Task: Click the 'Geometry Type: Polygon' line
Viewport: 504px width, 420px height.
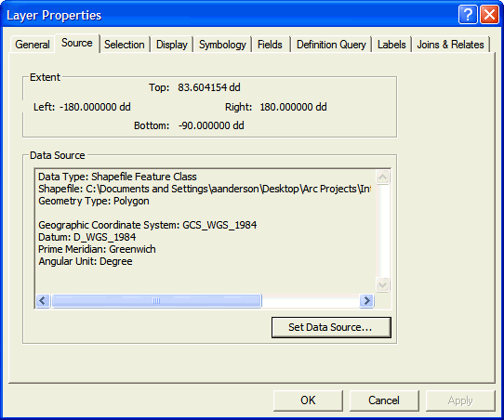Action: pyautogui.click(x=94, y=201)
